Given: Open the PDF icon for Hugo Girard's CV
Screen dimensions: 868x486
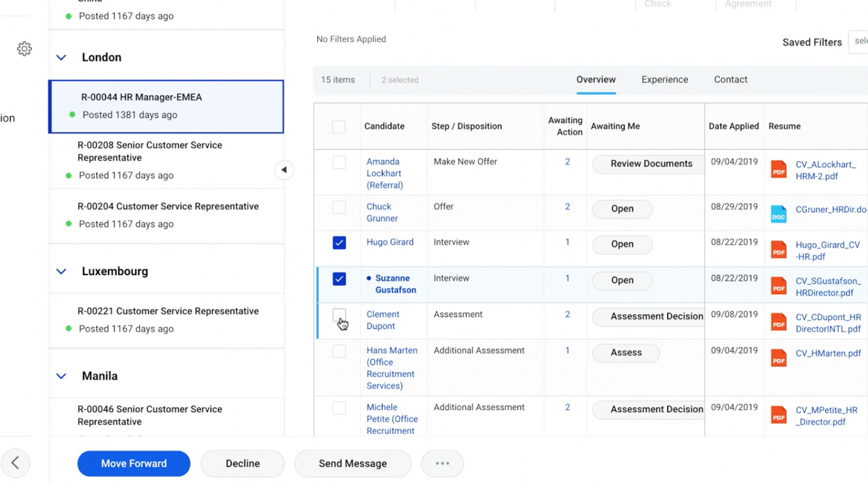Looking at the screenshot, I should 779,250.
